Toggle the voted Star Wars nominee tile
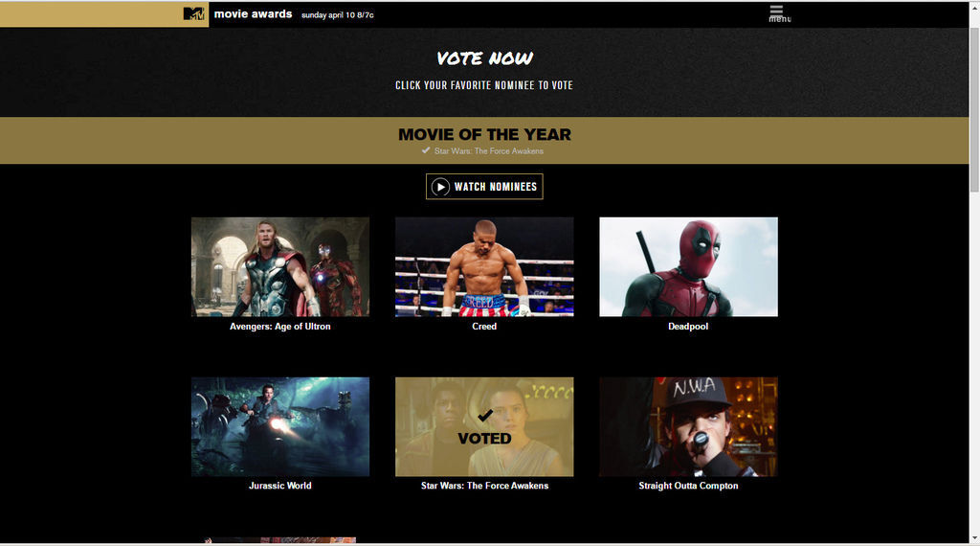 point(484,426)
